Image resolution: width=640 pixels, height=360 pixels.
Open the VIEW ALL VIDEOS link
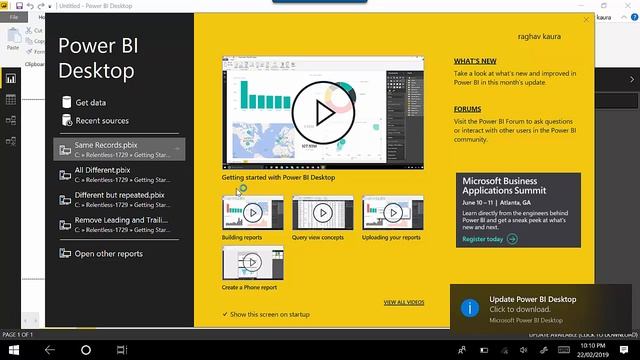404,302
